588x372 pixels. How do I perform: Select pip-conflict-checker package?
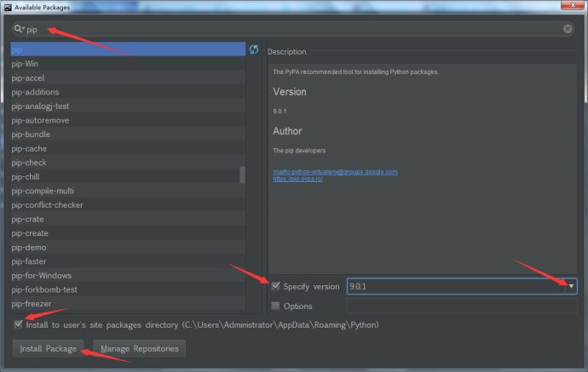128,205
